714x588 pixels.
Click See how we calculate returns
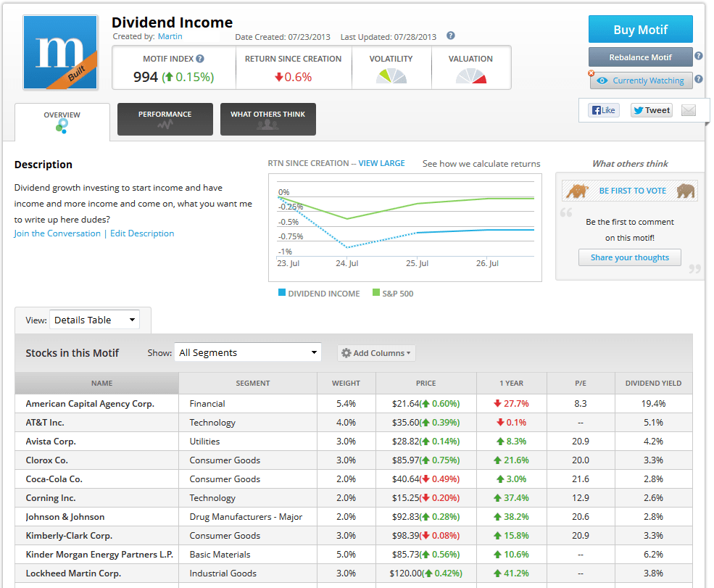[x=481, y=164]
